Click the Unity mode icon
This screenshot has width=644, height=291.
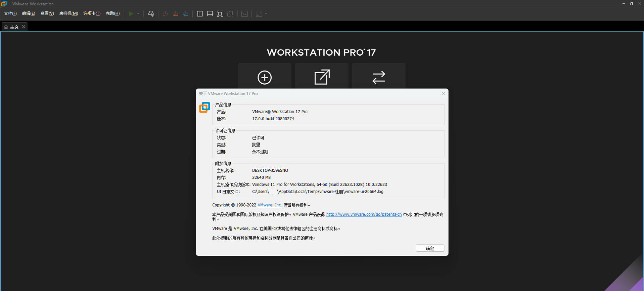pos(230,14)
